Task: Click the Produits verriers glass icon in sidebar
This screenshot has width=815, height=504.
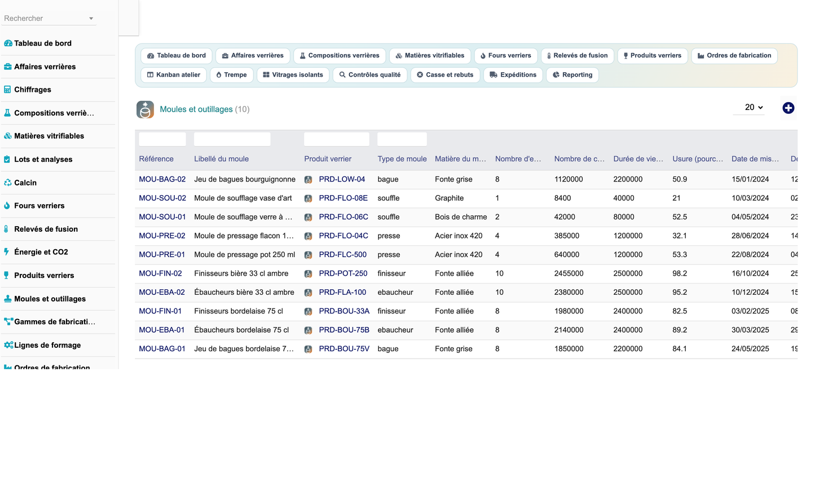Action: click(x=7, y=275)
